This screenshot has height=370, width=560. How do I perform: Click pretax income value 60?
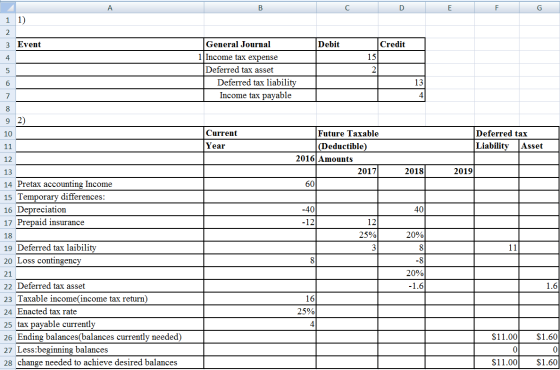point(260,184)
